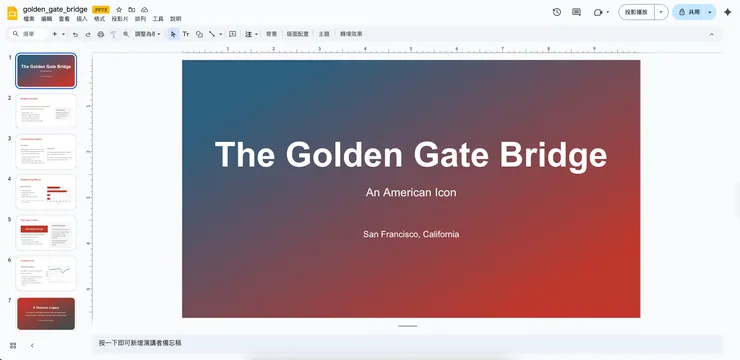Click the speaker notes field
740x360 pixels.
coord(407,343)
